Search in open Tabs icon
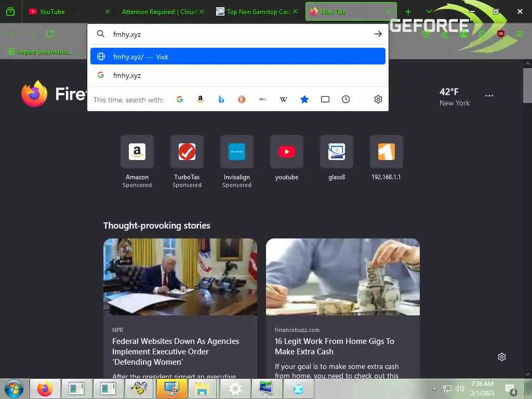 coord(325,99)
